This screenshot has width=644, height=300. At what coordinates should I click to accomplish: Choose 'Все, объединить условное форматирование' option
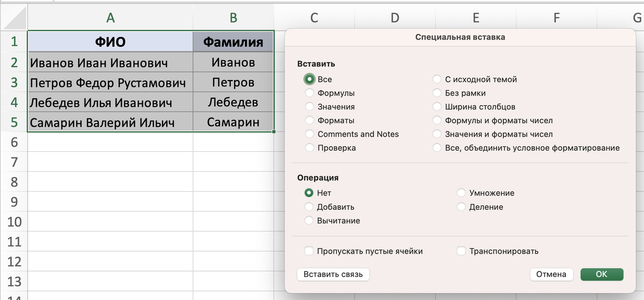click(437, 148)
